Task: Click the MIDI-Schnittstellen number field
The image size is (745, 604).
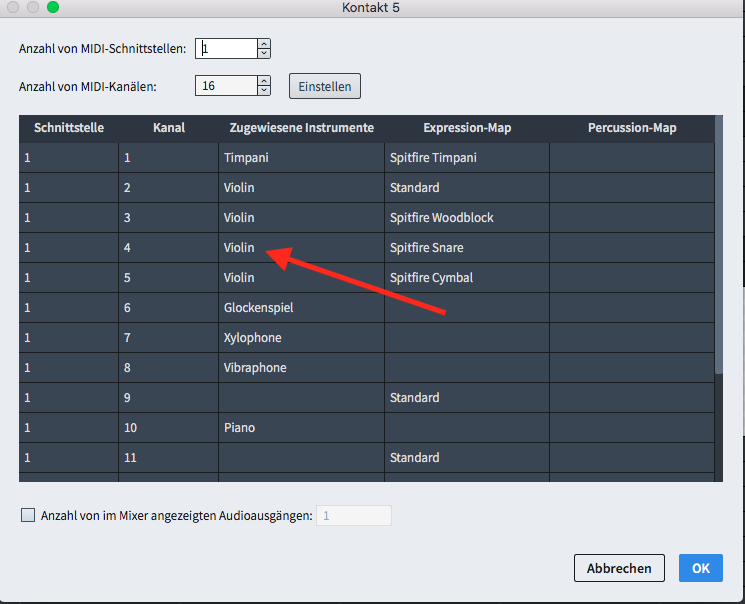Action: tap(227, 48)
